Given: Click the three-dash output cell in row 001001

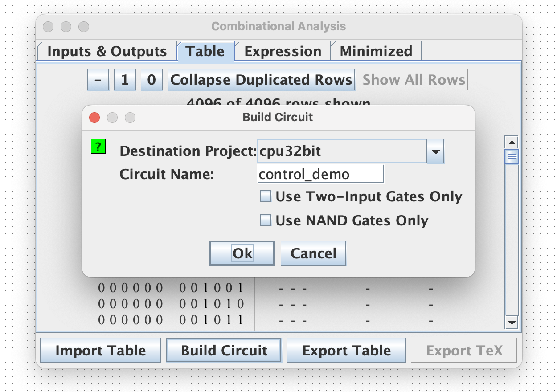Looking at the screenshot, I should (x=293, y=289).
